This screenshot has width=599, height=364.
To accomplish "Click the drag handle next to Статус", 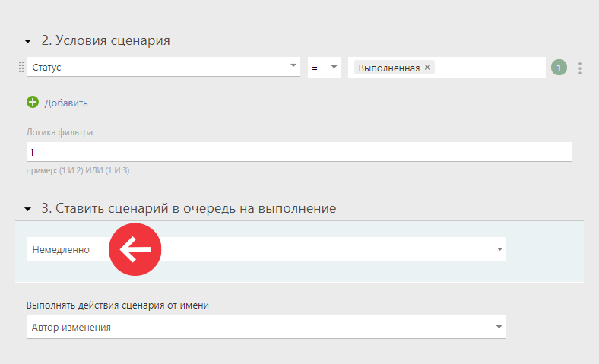I will 21,67.
